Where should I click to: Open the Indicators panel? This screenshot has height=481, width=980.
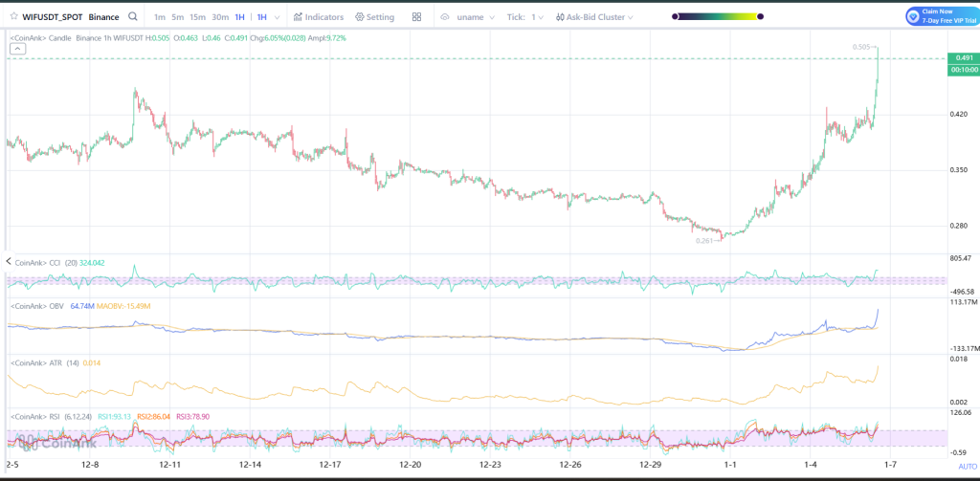319,17
